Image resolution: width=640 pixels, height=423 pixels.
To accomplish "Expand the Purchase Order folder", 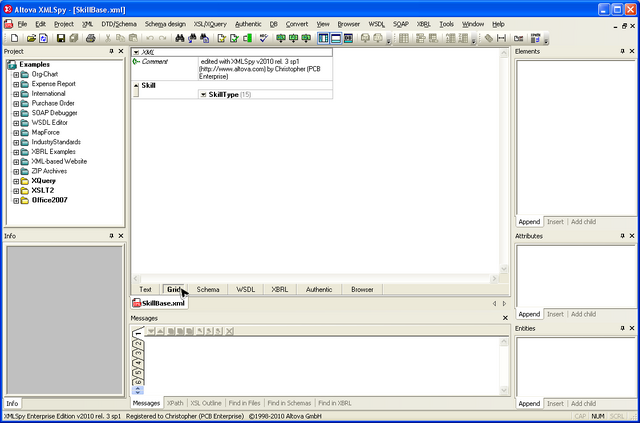I will pyautogui.click(x=16, y=103).
